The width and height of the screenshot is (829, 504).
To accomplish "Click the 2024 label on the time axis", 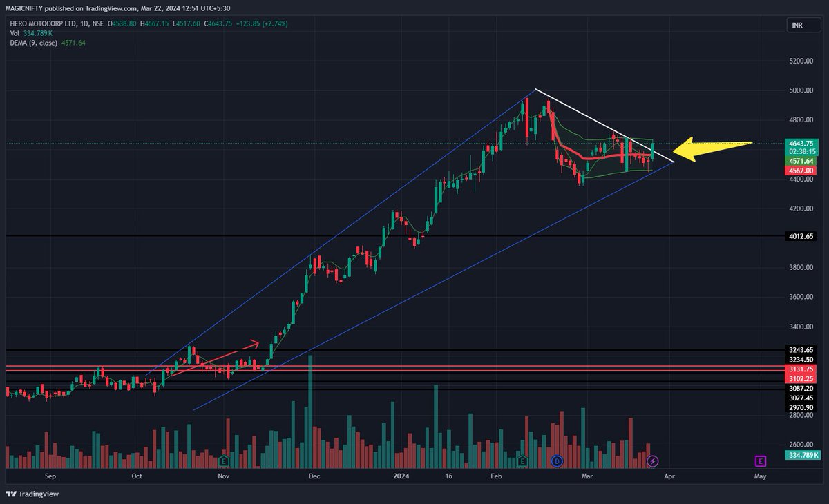I will (401, 476).
